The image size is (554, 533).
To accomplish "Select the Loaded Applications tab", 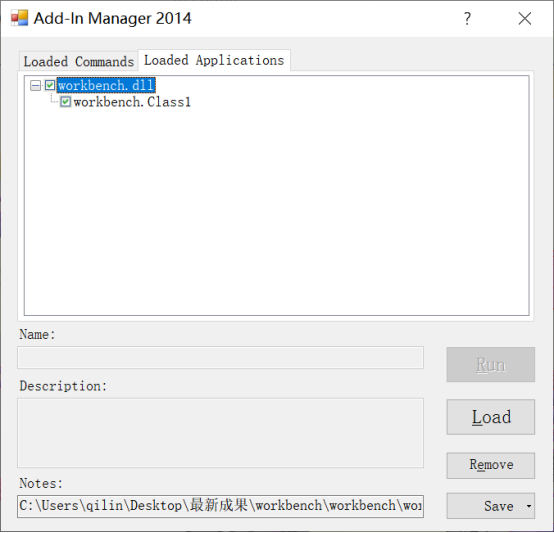I will (x=214, y=60).
